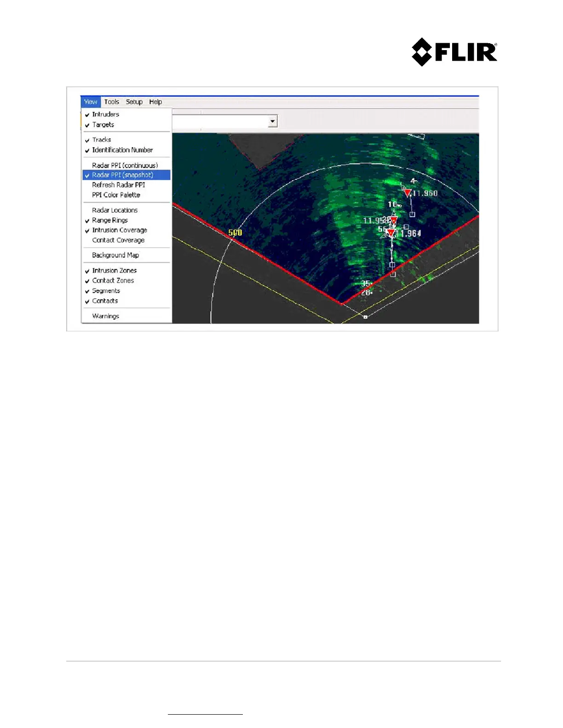The width and height of the screenshot is (563, 728).
Task: Toggle Contact Zones display
Action: pos(126,280)
